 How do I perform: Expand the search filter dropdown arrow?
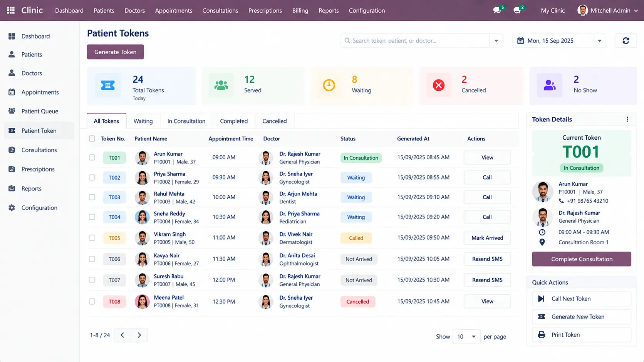click(x=496, y=41)
